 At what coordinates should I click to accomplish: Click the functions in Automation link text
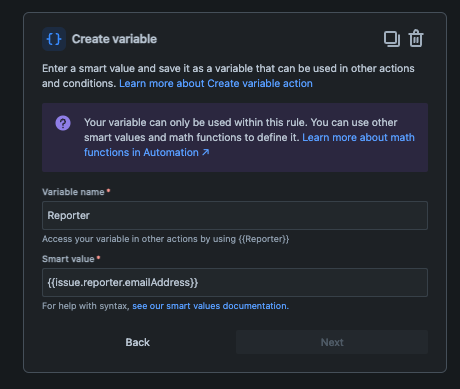141,152
